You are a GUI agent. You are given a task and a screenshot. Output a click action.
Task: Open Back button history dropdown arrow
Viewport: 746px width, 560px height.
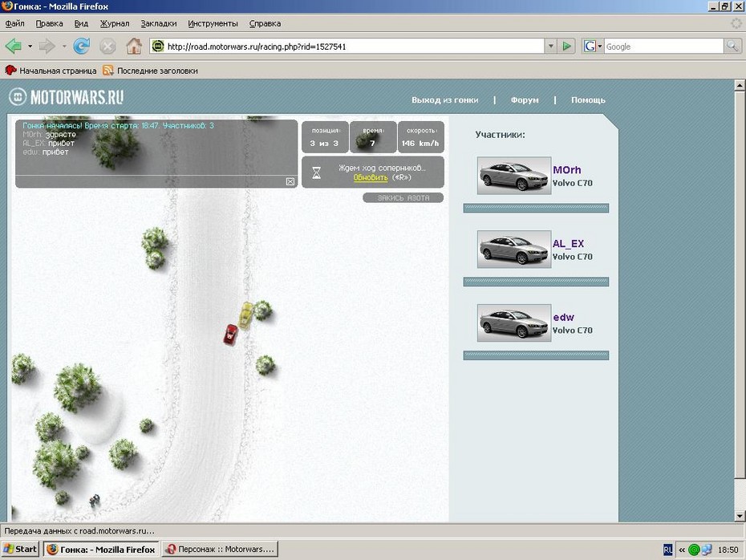(x=30, y=47)
